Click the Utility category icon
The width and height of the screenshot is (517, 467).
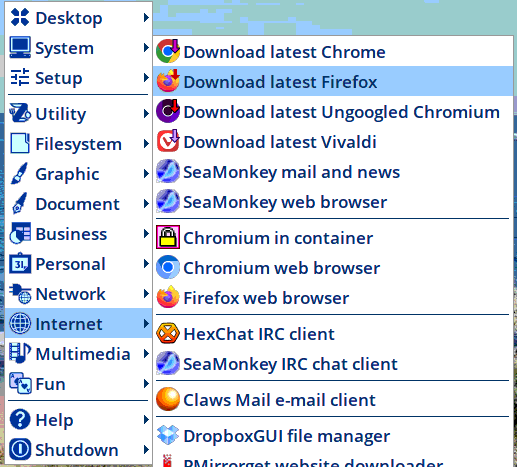[x=20, y=113]
